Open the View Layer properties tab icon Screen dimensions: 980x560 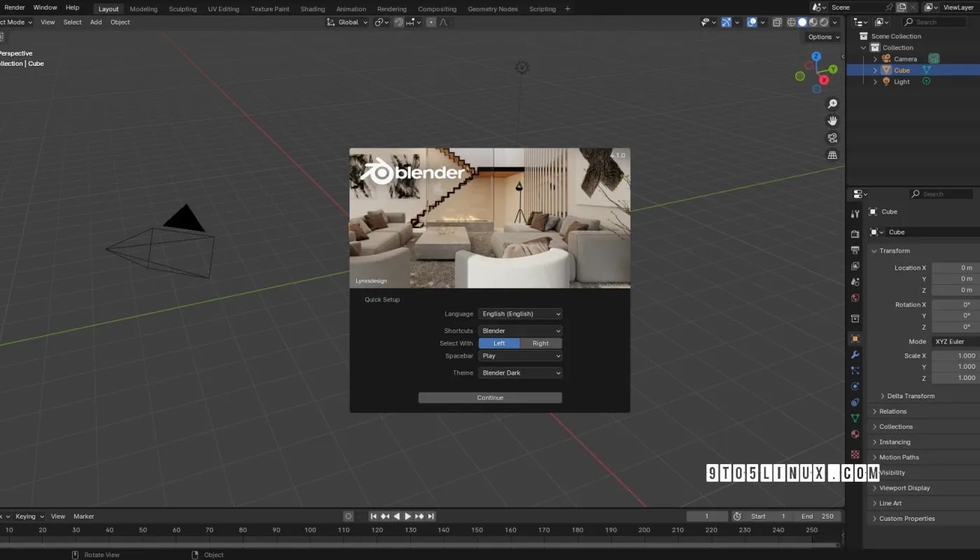[855, 266]
